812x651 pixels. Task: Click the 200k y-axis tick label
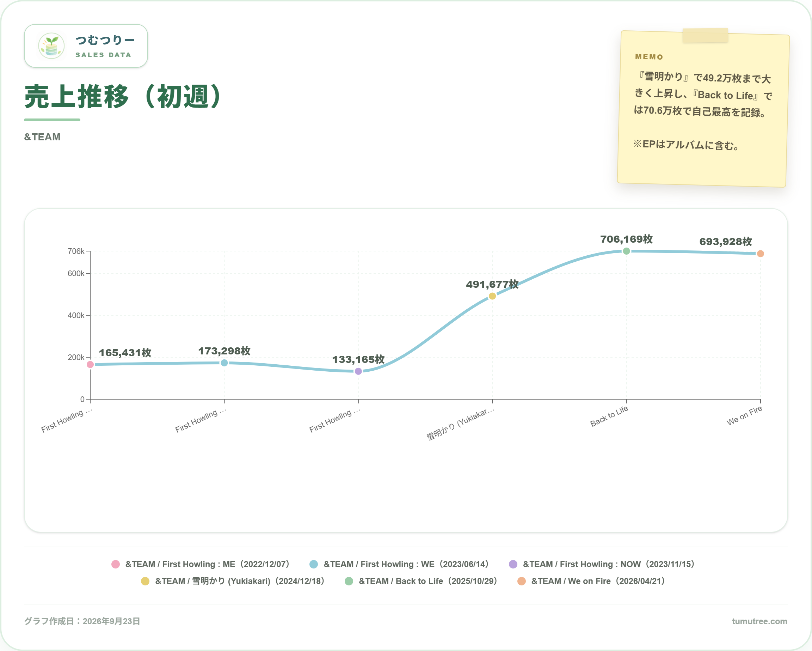click(x=76, y=357)
